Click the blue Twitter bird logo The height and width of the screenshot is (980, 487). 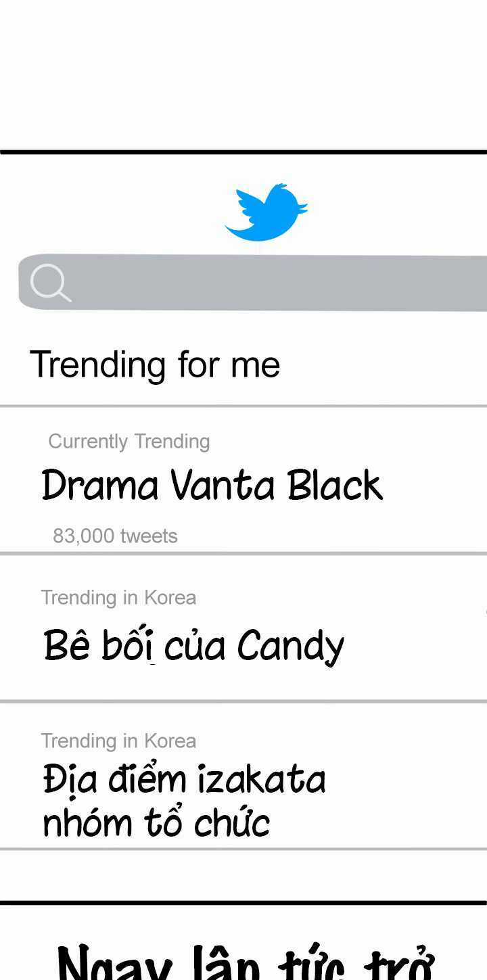coord(266,212)
